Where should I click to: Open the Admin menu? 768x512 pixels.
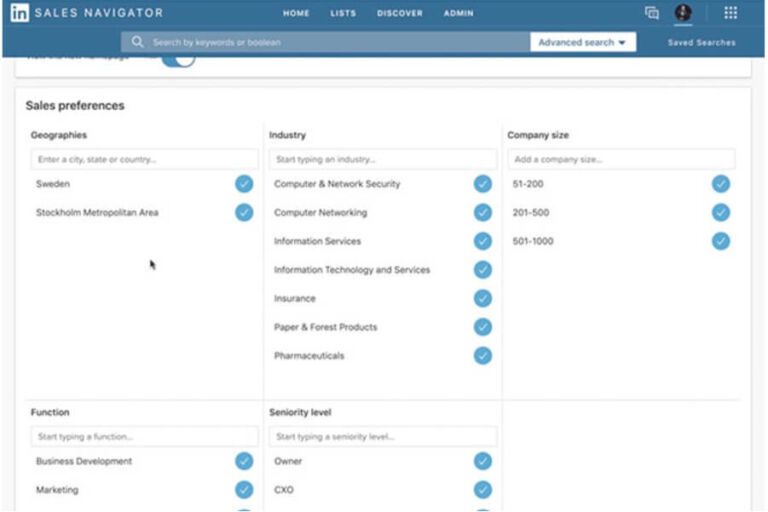(458, 13)
